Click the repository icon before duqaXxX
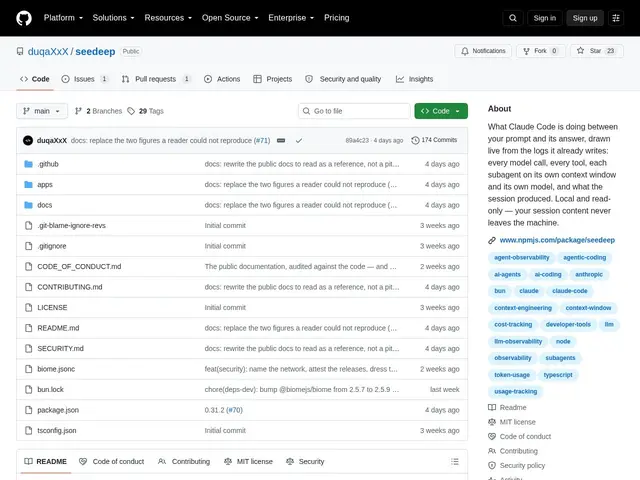 [x=20, y=51]
